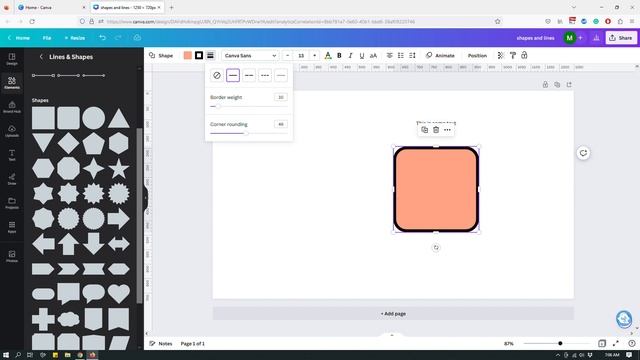Open a new browser tab
The width and height of the screenshot is (640, 360).
point(171,7)
